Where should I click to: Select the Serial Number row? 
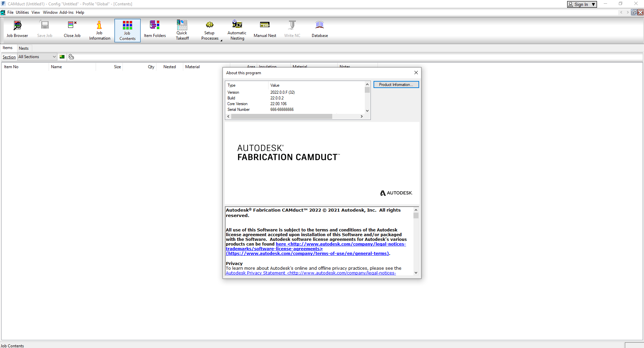click(x=295, y=110)
